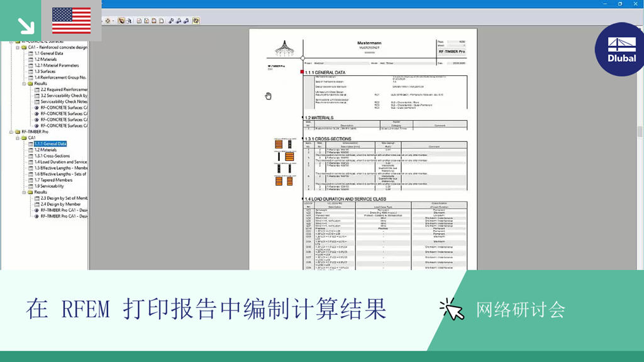
Task: Click the 1.1.1 GENERAL DATA heading on page
Action: click(x=325, y=73)
